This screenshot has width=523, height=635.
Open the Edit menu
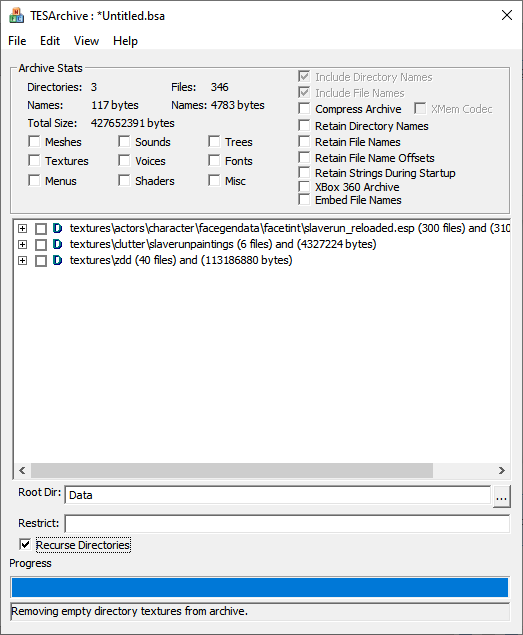(50, 41)
